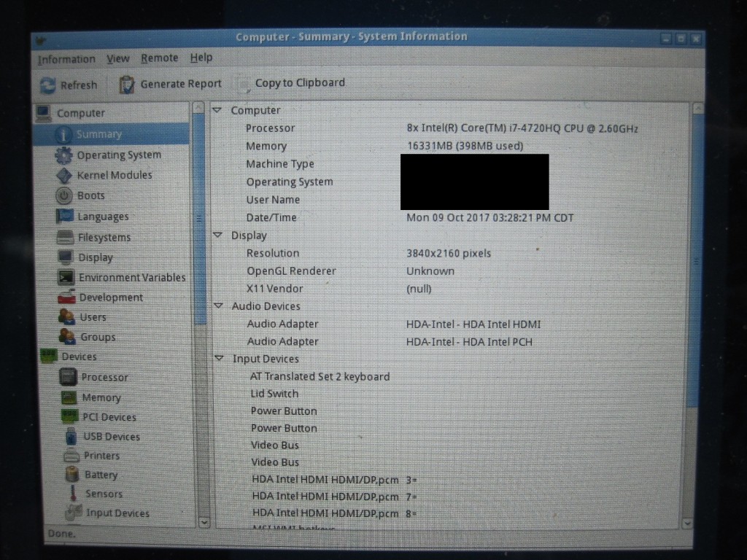The image size is (747, 560).
Task: Select the Summary info icon
Action: click(x=63, y=135)
